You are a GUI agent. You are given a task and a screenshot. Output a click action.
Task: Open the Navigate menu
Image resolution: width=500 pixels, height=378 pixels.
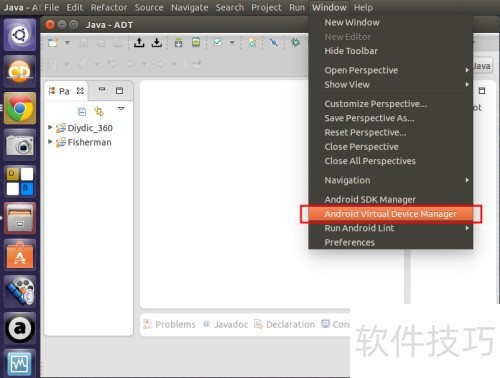189,7
